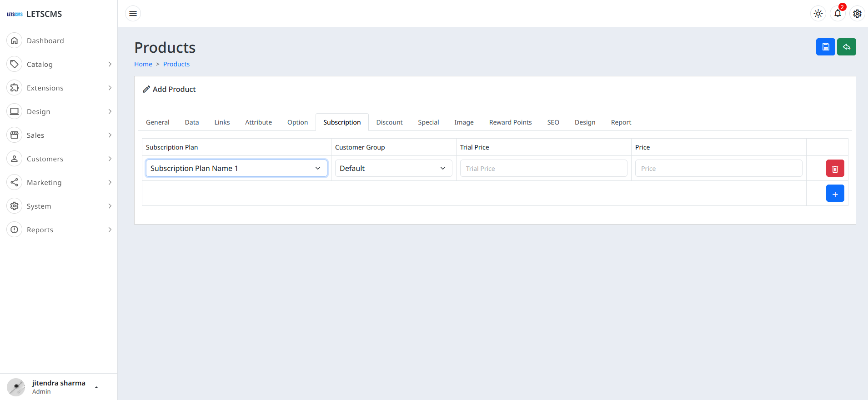Open the notifications bell icon
This screenshot has width=868, height=400.
tap(838, 14)
